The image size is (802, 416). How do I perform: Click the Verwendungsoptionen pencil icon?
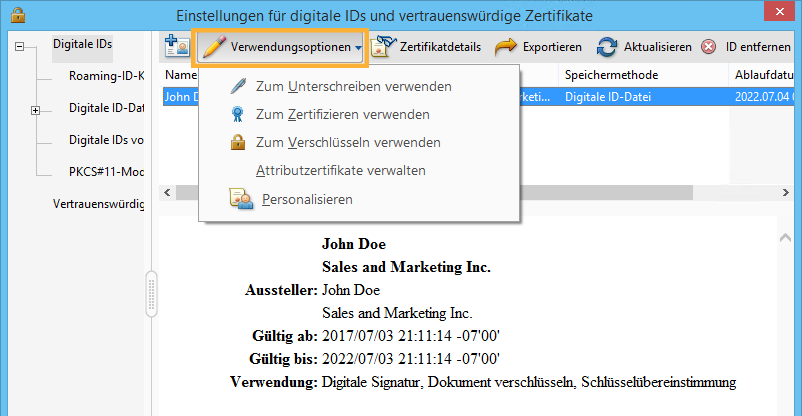click(211, 47)
